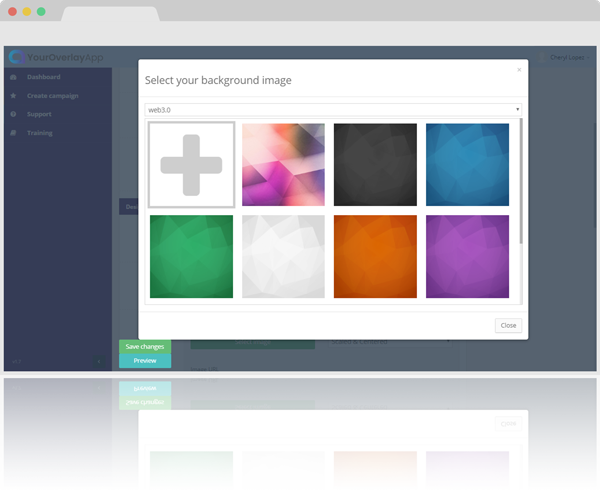Go to the Training menu item
Viewport: 600px width, 490px height.
pos(40,133)
